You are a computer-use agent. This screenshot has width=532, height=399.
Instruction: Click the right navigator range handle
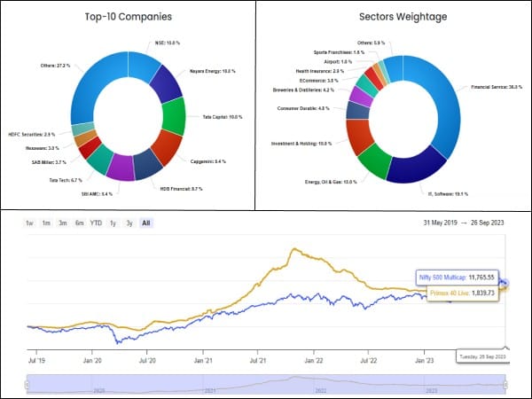[x=506, y=385]
